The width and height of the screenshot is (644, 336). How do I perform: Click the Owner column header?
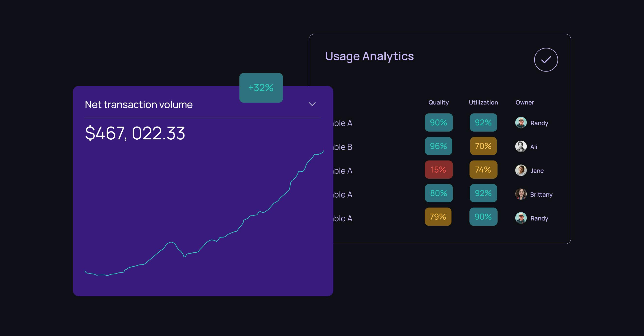[x=525, y=102]
